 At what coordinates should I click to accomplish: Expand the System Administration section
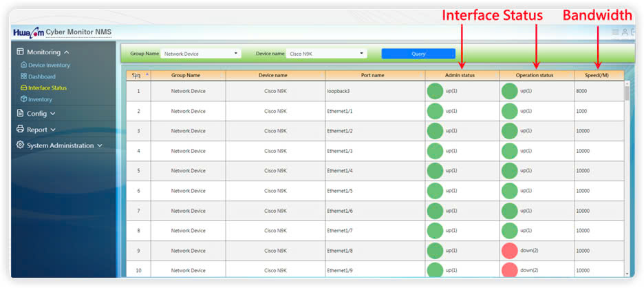[60, 145]
